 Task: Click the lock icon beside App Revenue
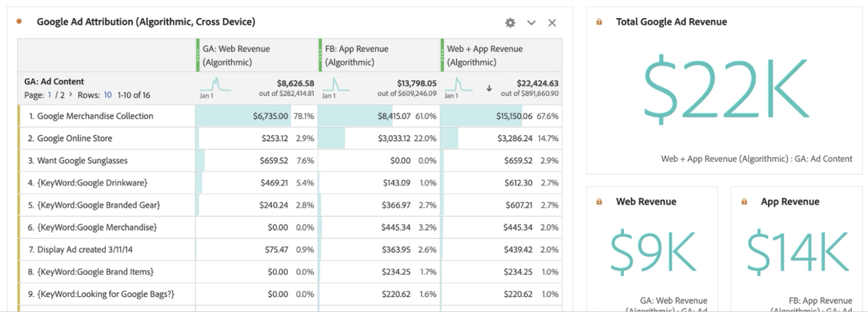coord(744,202)
